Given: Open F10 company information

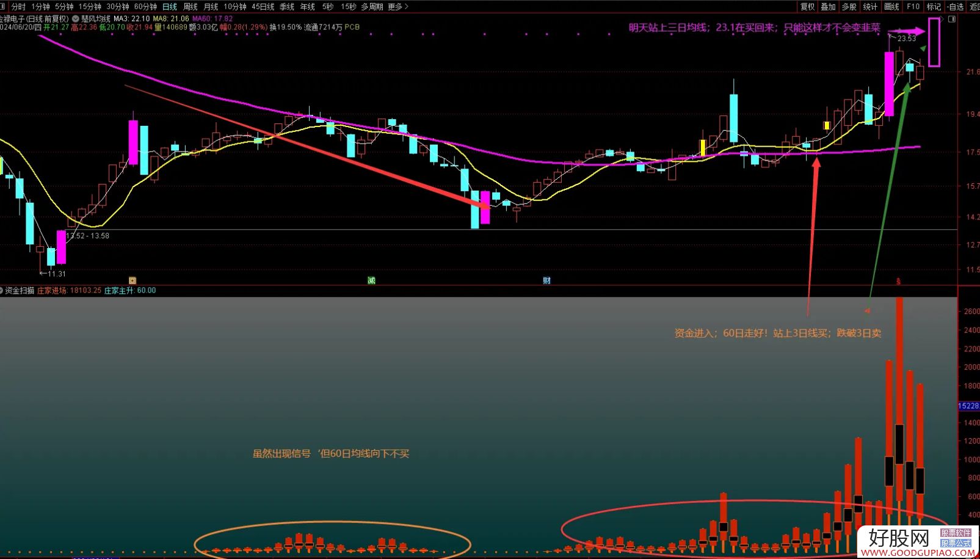Looking at the screenshot, I should (913, 7).
